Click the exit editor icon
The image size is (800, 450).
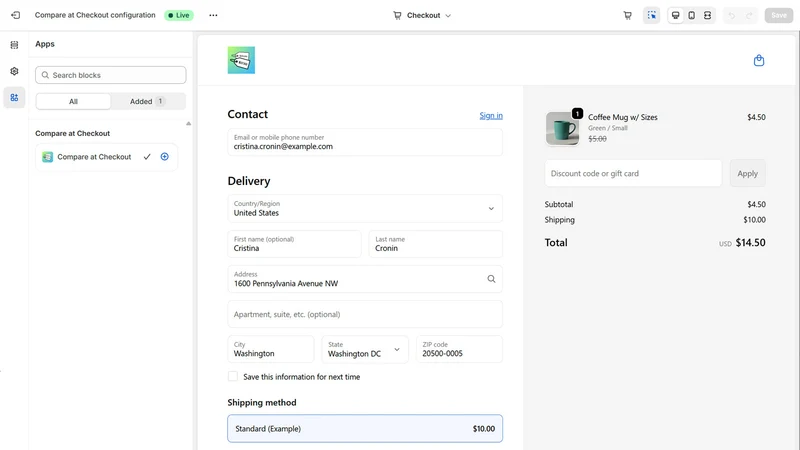pyautogui.click(x=16, y=15)
